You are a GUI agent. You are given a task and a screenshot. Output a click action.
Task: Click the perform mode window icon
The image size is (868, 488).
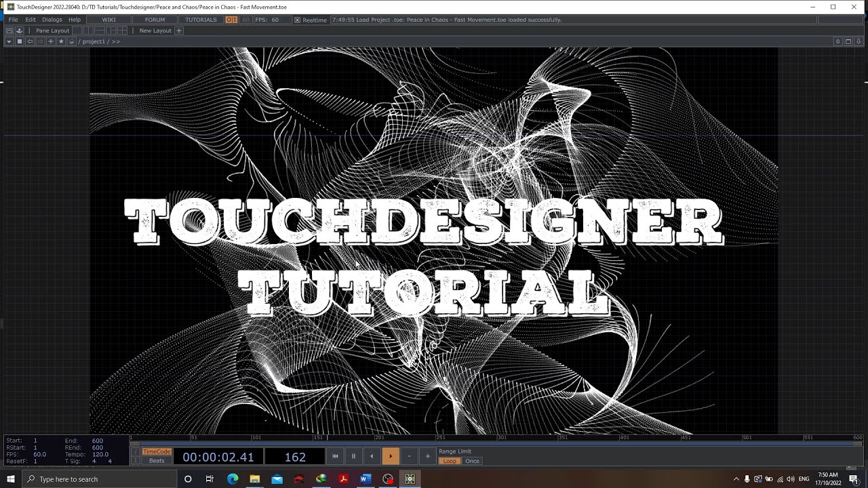(x=9, y=30)
